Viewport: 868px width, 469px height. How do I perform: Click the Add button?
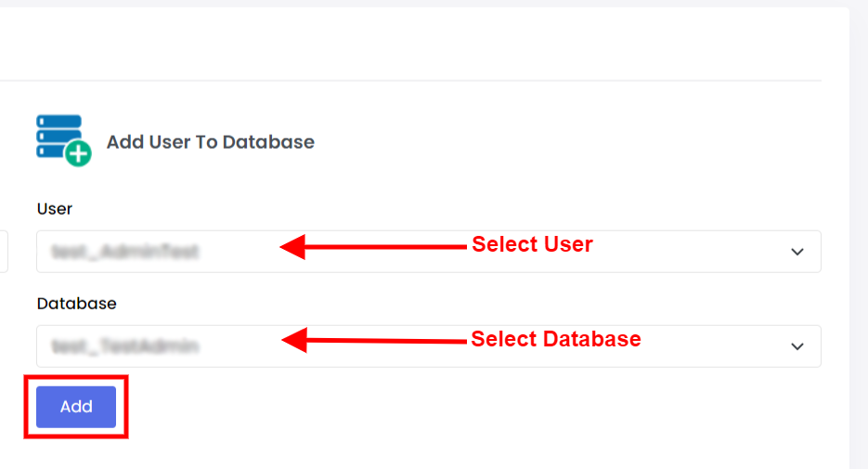pos(76,407)
